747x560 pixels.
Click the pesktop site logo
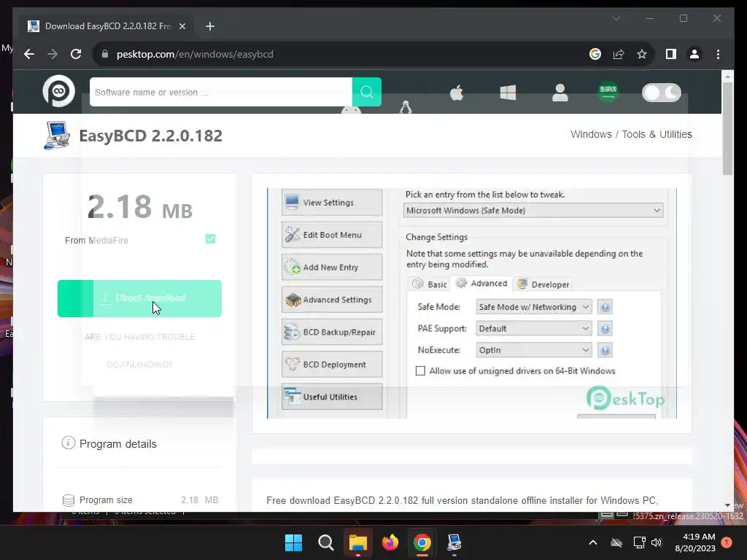pyautogui.click(x=58, y=91)
